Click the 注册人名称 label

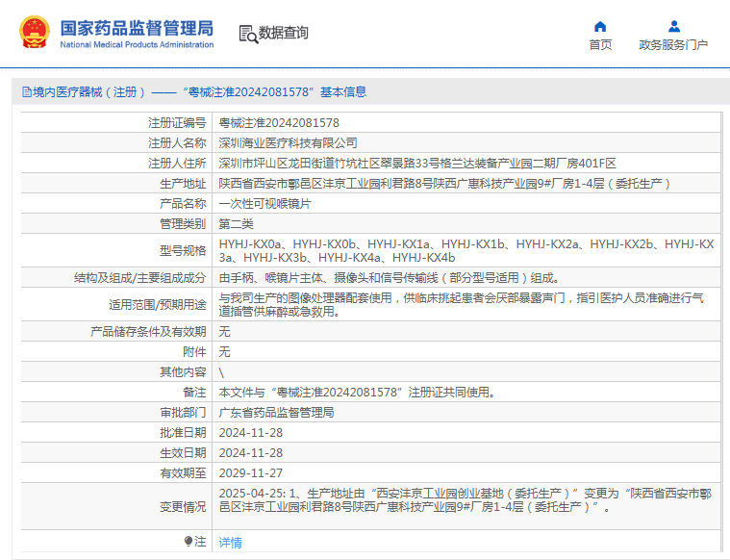pos(177,143)
